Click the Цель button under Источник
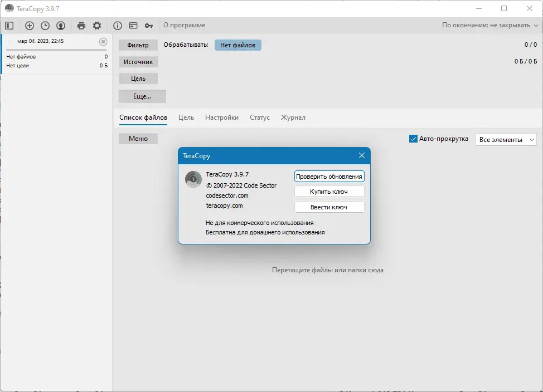Screen dimensions: 543x392 click(x=138, y=79)
